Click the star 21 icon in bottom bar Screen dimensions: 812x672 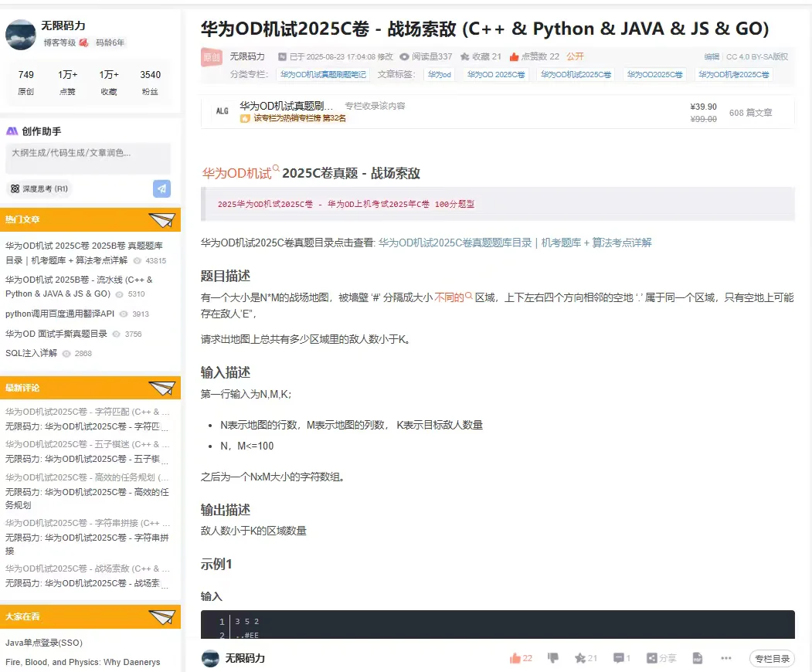tap(586, 658)
